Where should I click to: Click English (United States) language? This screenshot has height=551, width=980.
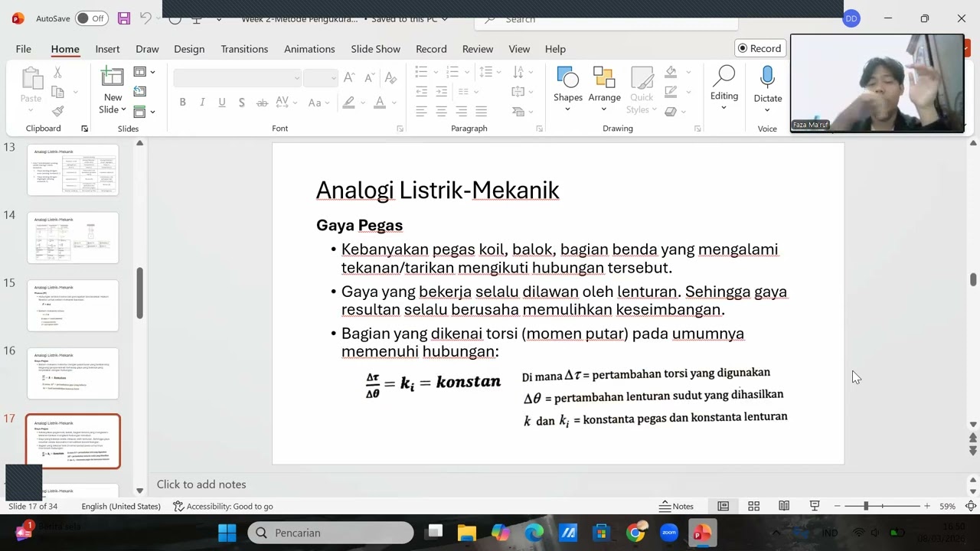coord(121,506)
